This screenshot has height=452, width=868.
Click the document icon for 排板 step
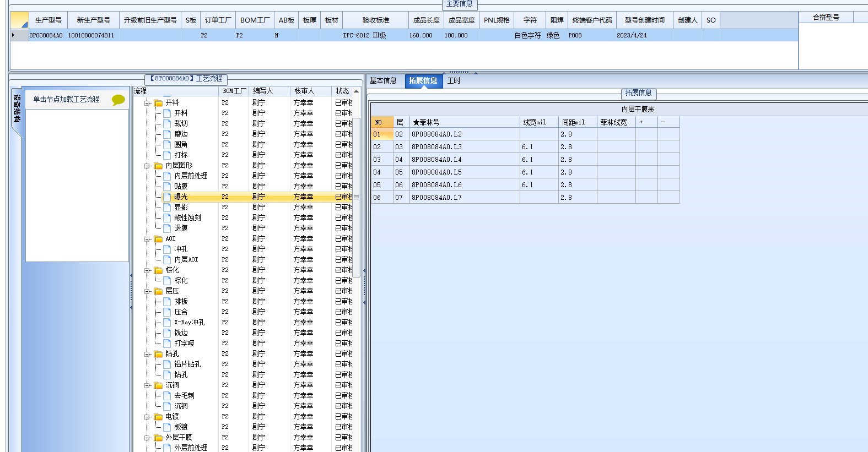167,302
